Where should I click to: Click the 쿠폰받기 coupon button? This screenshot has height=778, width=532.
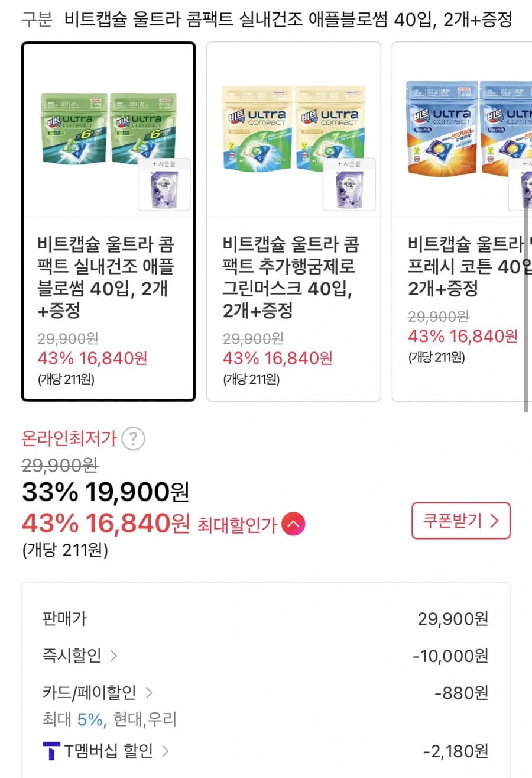pos(460,521)
